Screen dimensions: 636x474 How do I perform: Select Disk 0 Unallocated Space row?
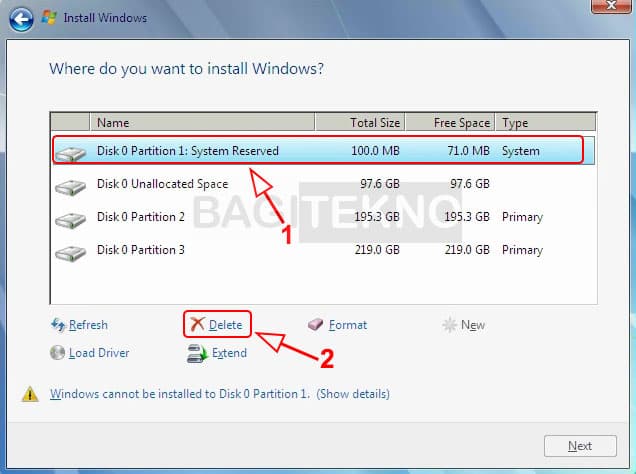323,184
